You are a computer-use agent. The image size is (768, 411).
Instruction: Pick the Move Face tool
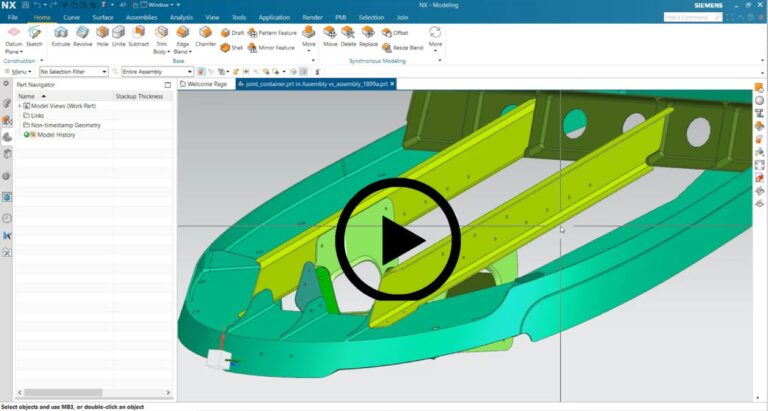pyautogui.click(x=329, y=37)
